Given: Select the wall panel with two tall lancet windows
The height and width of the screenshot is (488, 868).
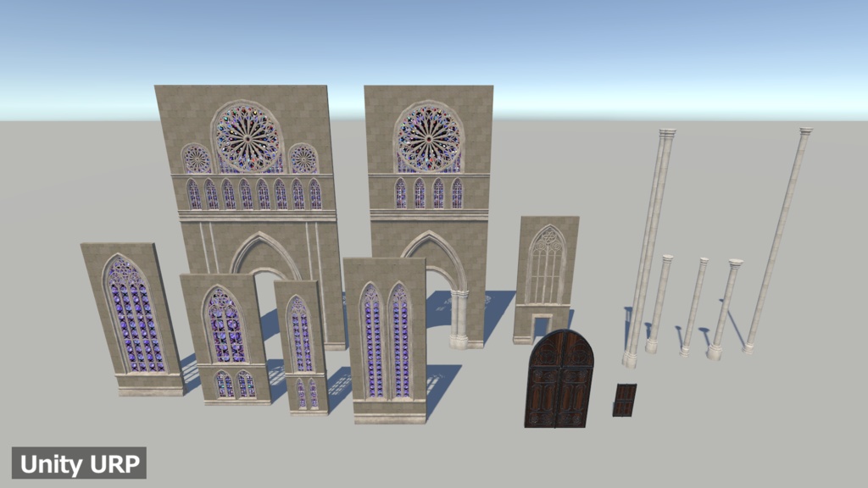Looking at the screenshot, I should pyautogui.click(x=386, y=341).
